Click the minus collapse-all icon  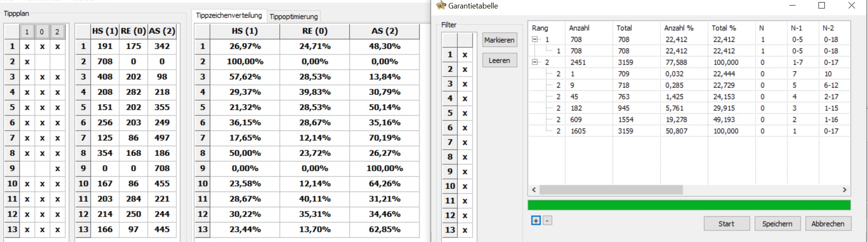(547, 220)
